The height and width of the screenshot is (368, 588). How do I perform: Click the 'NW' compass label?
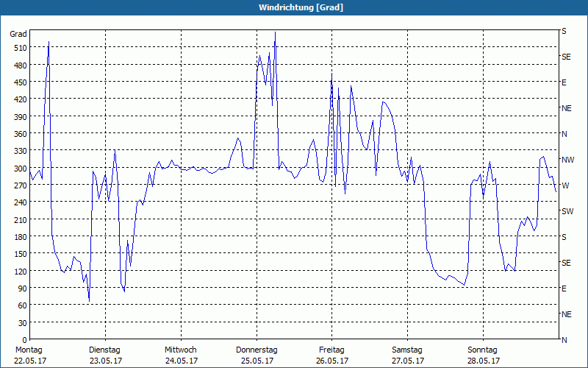(567, 160)
